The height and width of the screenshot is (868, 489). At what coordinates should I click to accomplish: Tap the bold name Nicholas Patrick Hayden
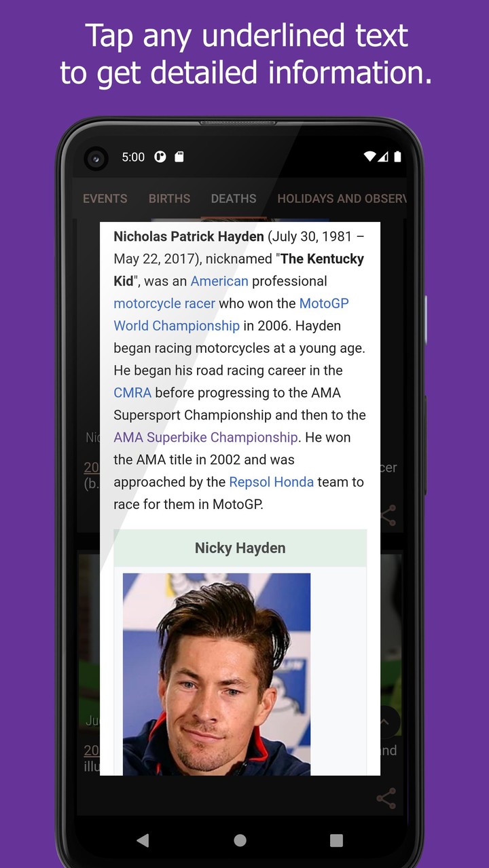click(189, 237)
